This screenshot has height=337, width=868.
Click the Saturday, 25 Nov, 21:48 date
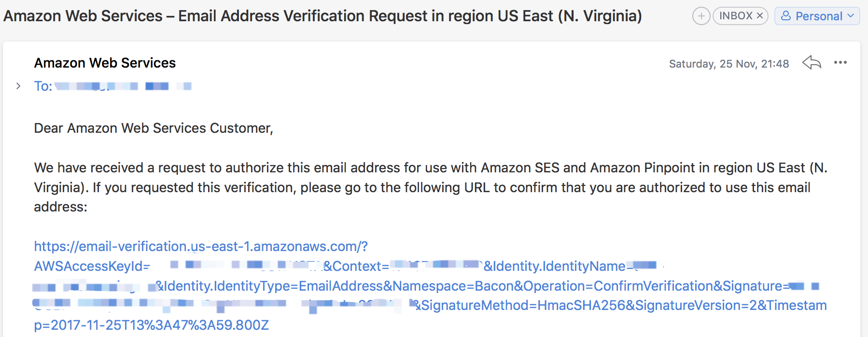point(729,64)
